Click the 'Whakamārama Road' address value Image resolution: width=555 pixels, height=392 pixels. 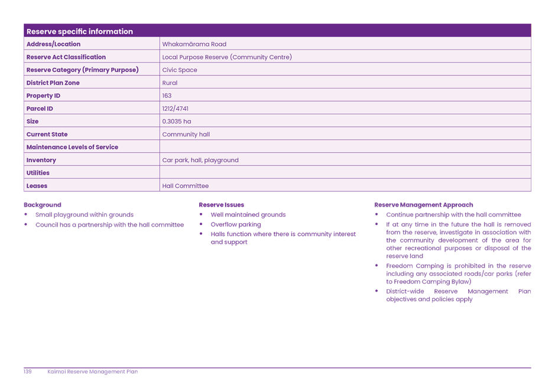[x=194, y=44]
